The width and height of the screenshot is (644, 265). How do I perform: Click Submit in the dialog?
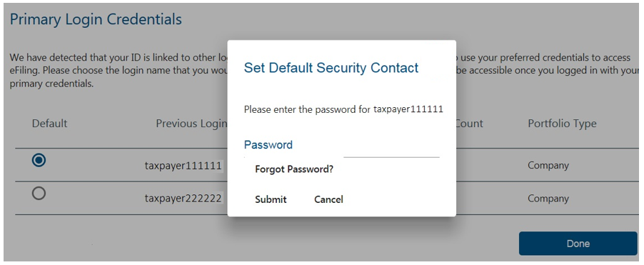click(271, 199)
